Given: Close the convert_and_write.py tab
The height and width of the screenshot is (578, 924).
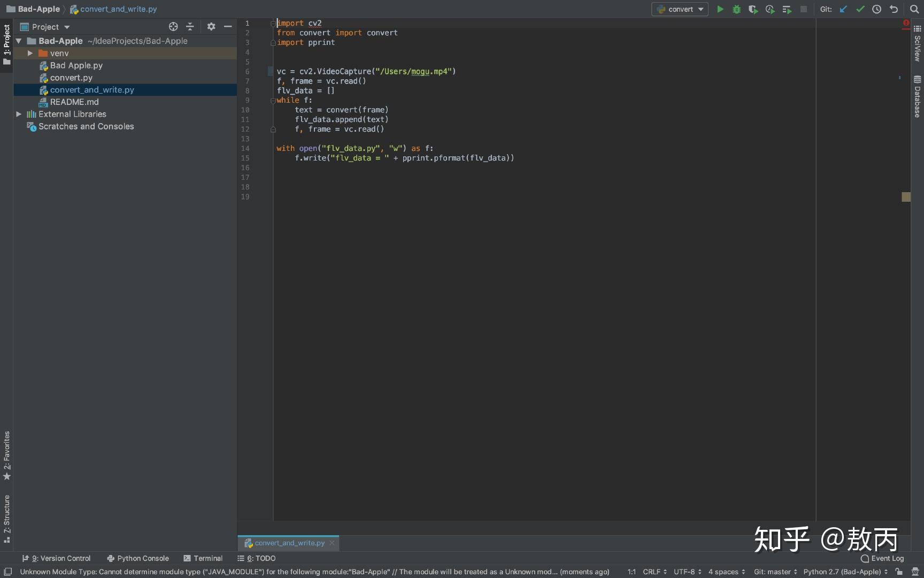Looking at the screenshot, I should (332, 543).
